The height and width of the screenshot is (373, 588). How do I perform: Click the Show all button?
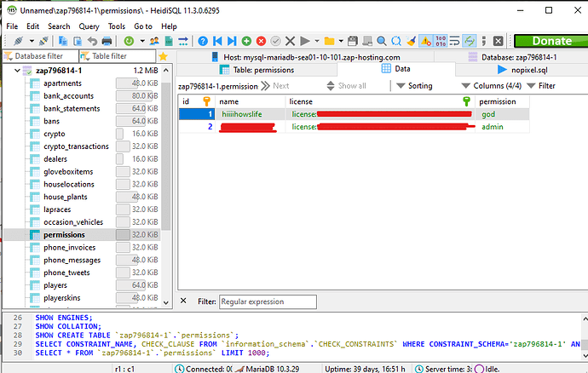(346, 86)
